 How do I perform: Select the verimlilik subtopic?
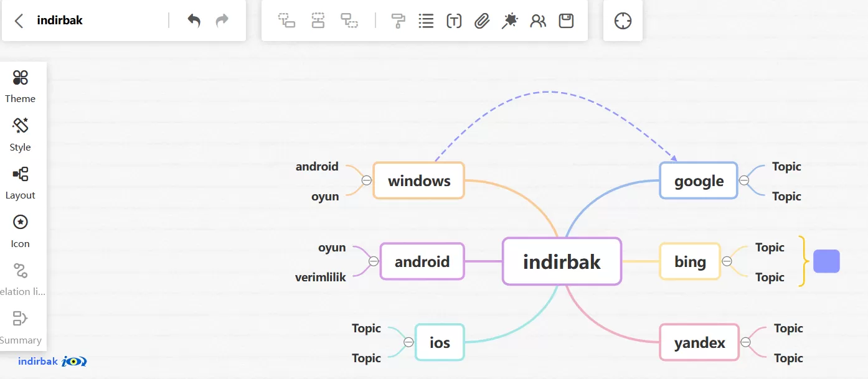tap(321, 277)
